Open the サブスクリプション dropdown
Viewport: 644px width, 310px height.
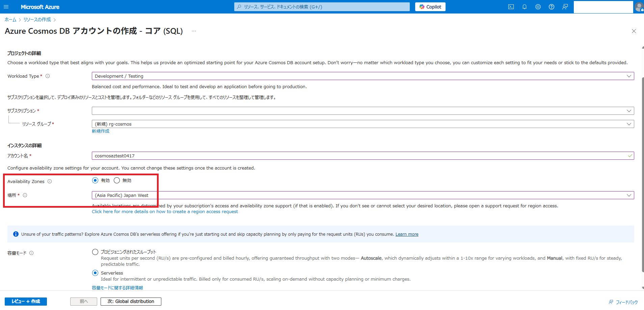click(x=363, y=111)
